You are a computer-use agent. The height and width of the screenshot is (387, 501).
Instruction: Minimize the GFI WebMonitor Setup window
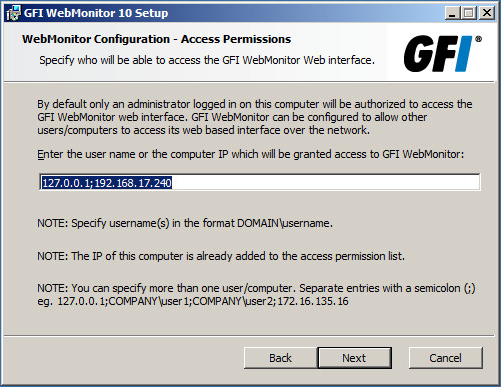coord(452,13)
